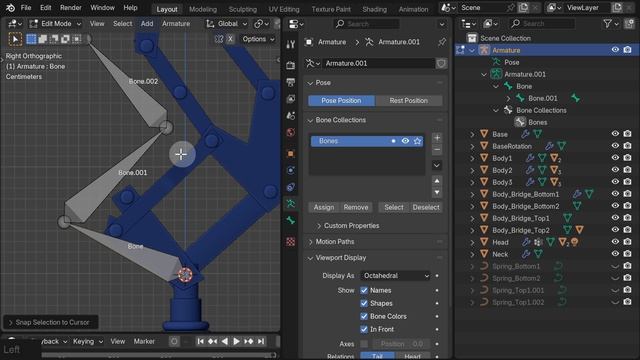Click the Blender logo icon
Image resolution: width=640 pixels, height=360 pixels.
pos(10,8)
